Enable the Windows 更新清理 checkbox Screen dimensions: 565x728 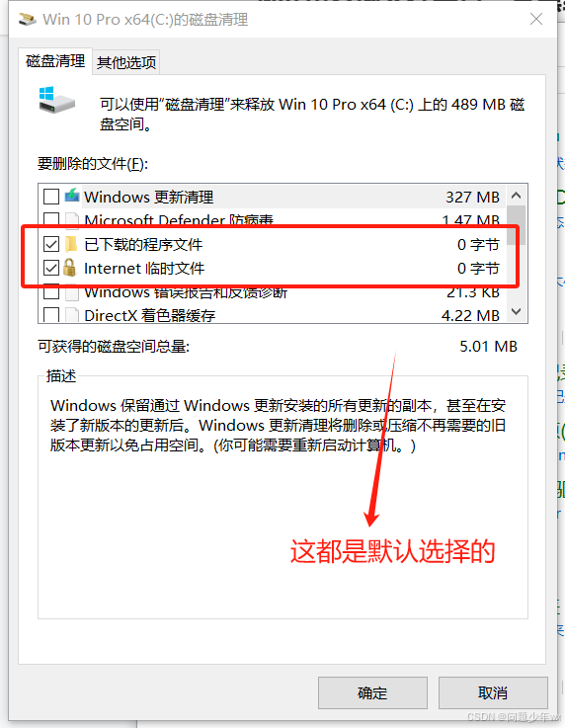point(51,197)
